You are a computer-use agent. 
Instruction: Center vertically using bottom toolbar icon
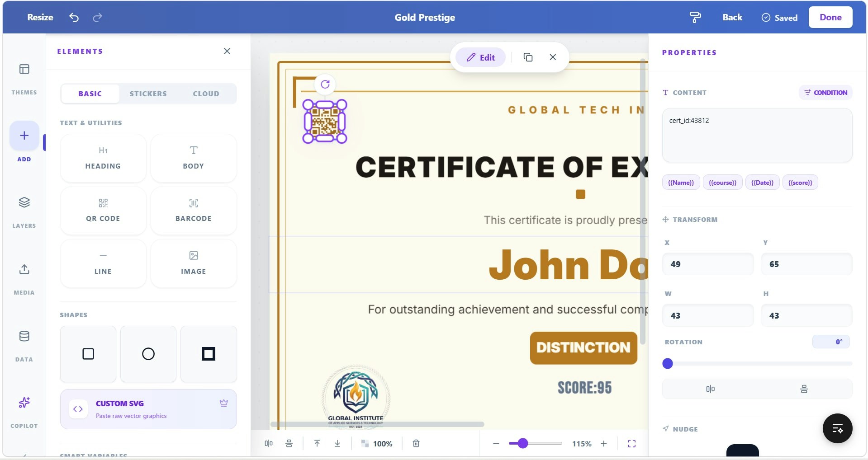pyautogui.click(x=289, y=444)
